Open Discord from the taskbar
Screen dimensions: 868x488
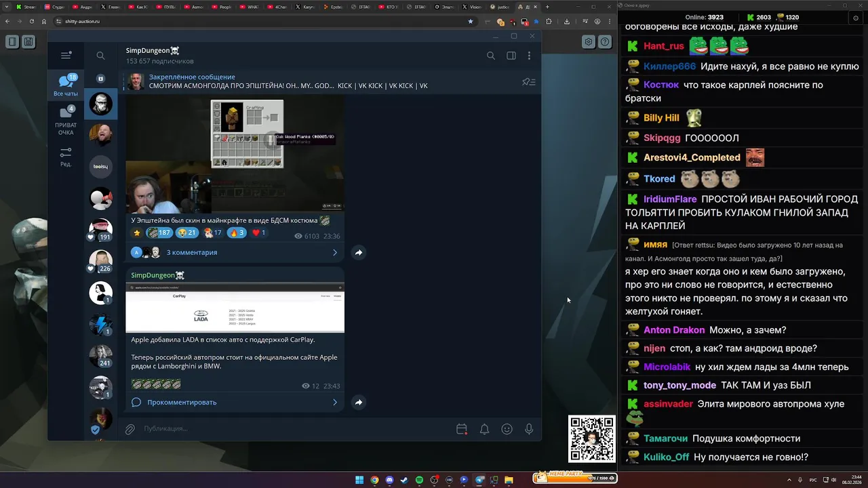[x=389, y=480]
